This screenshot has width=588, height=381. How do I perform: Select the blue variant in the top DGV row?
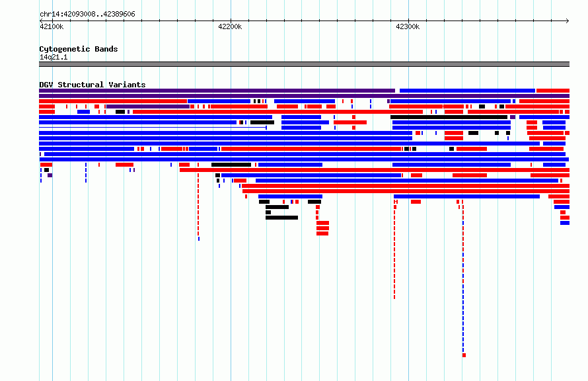point(467,91)
